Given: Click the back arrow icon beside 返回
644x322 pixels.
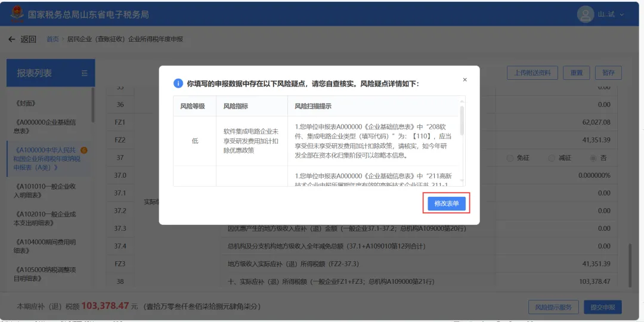Looking at the screenshot, I should (11, 39).
